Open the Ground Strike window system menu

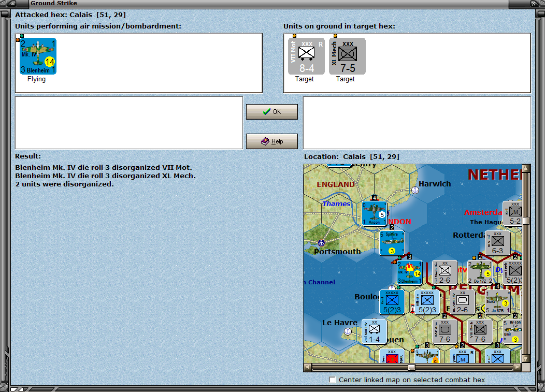click(x=11, y=4)
